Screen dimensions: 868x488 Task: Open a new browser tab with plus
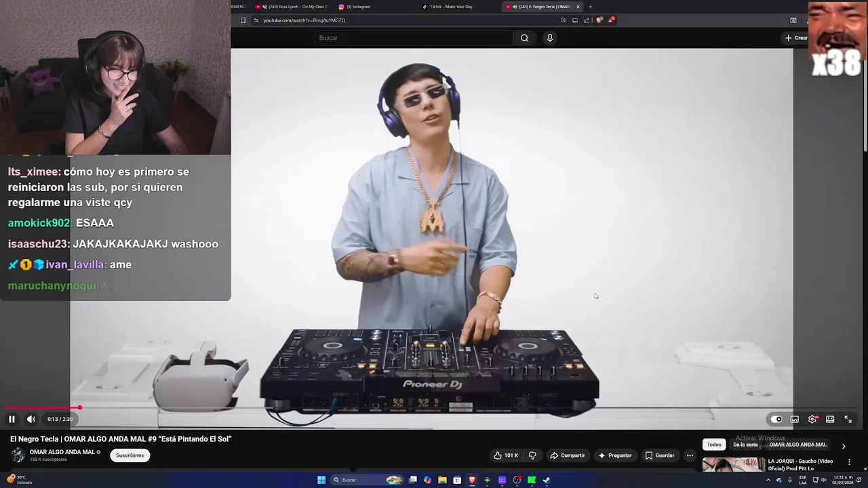coord(590,7)
